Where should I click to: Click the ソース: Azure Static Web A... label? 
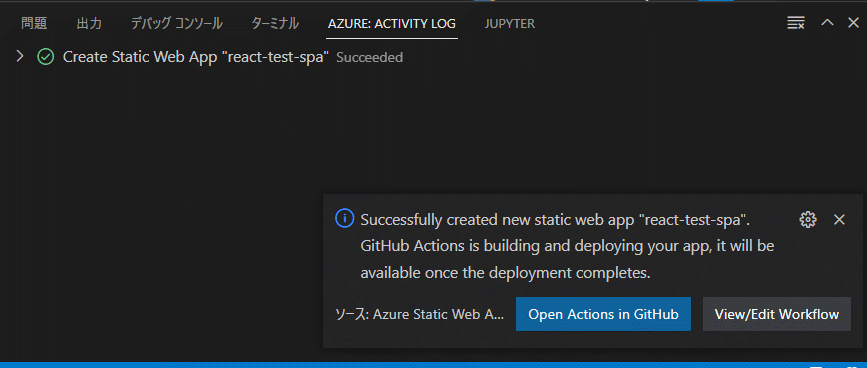420,314
